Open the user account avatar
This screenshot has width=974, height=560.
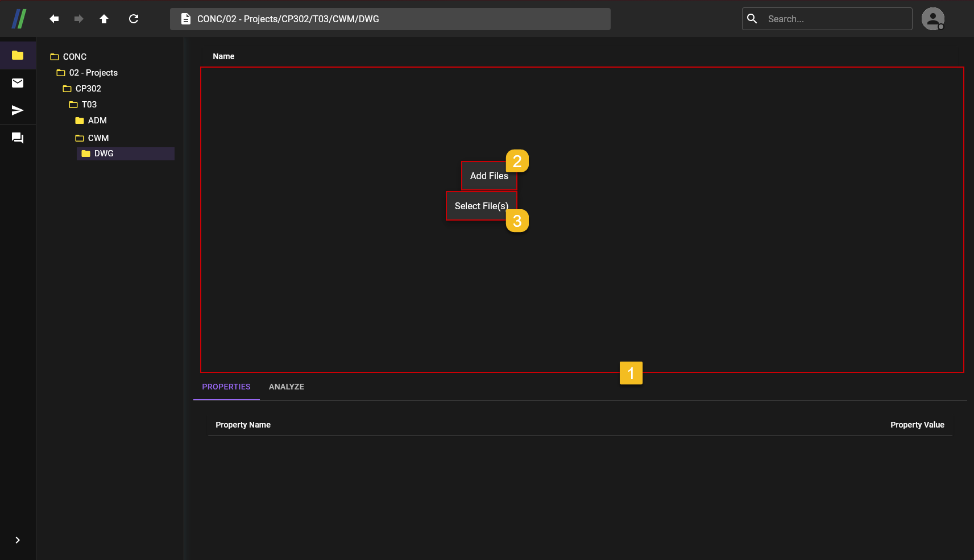pyautogui.click(x=932, y=19)
